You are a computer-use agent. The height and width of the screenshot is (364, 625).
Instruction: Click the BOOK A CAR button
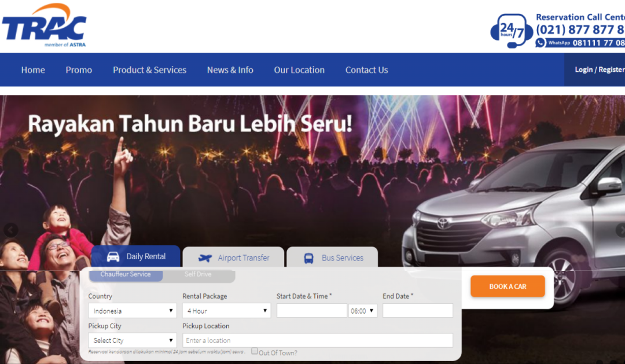coord(508,286)
